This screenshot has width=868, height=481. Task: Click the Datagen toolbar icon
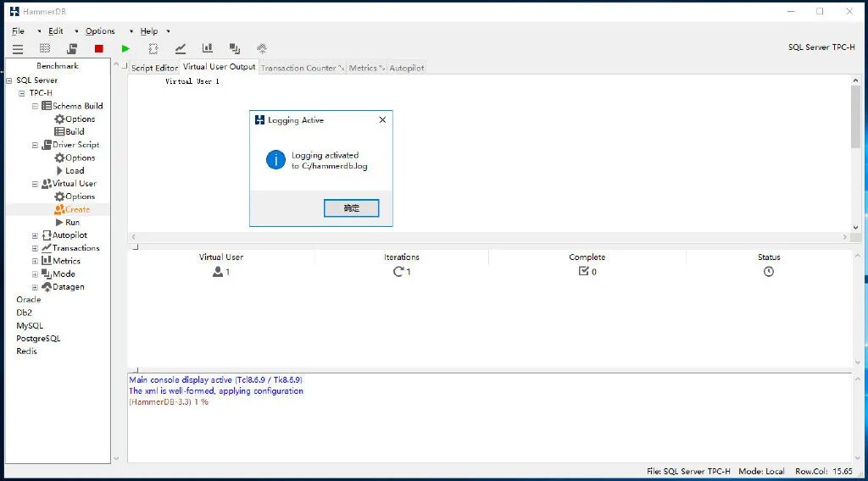(262, 48)
